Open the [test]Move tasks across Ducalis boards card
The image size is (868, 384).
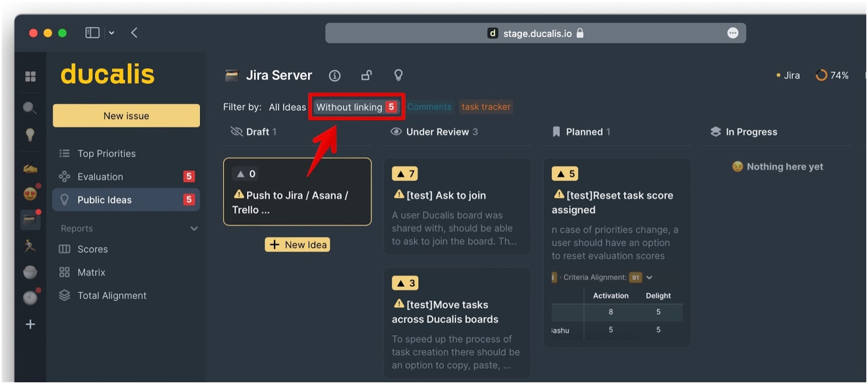[x=457, y=323]
